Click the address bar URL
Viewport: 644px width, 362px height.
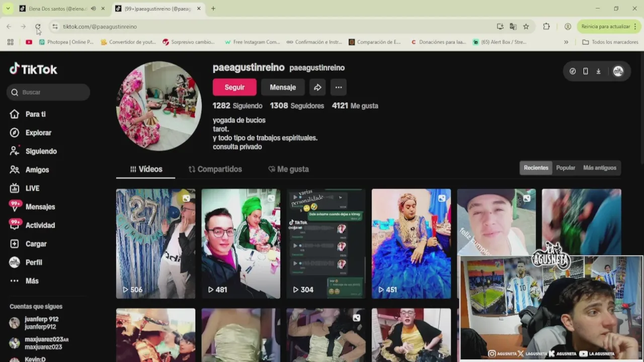[100, 27]
